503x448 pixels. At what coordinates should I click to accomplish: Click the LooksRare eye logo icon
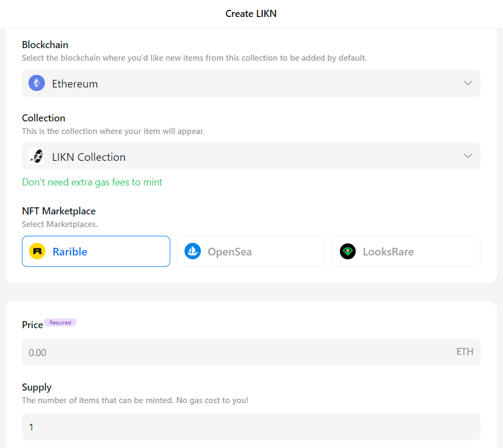(348, 252)
